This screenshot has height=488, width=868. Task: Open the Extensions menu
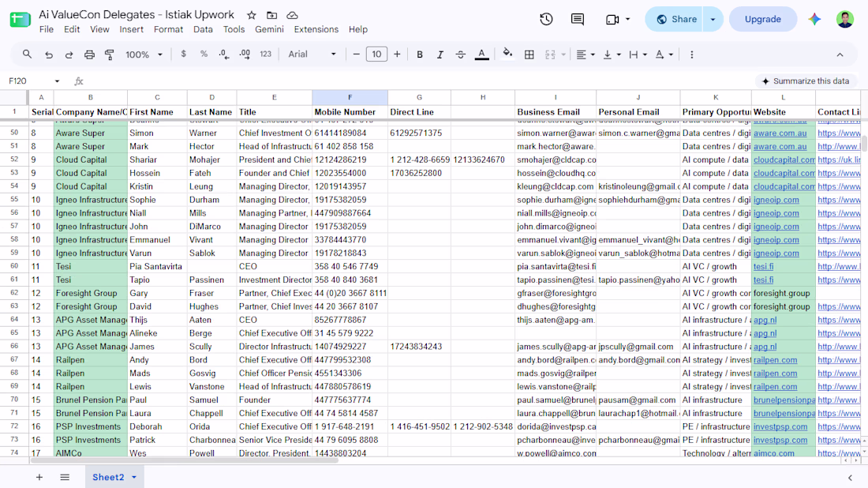click(x=316, y=29)
